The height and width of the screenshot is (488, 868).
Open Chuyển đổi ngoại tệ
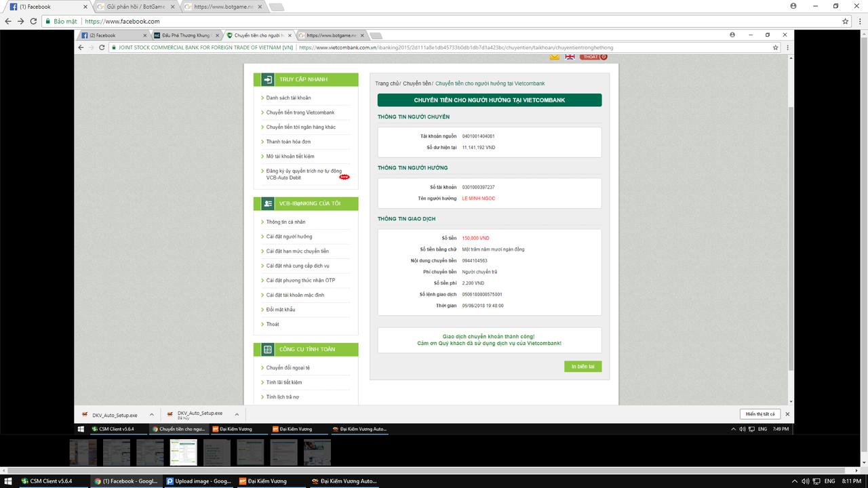[x=288, y=367]
